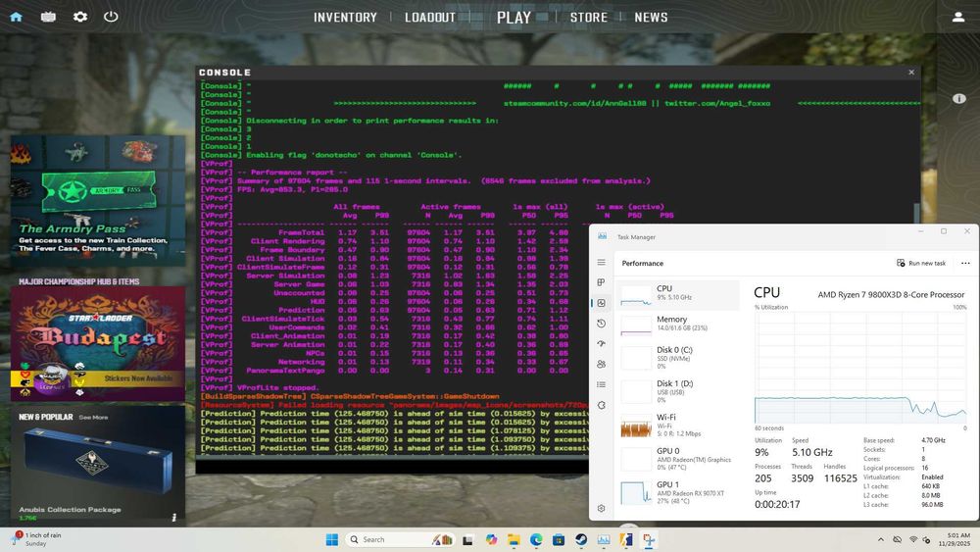Open Task Manager Services icon
The height and width of the screenshot is (552, 980).
(602, 405)
